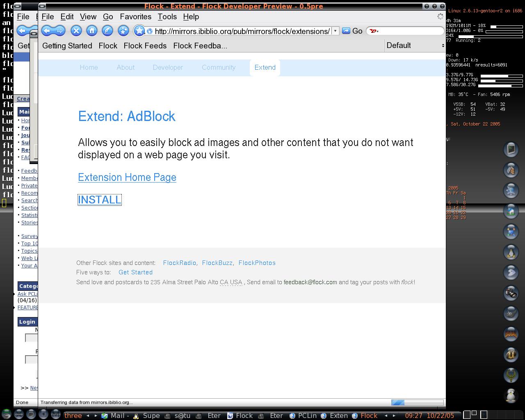525x420 pixels.
Task: Open the File menu in background window
Action: (x=23, y=17)
